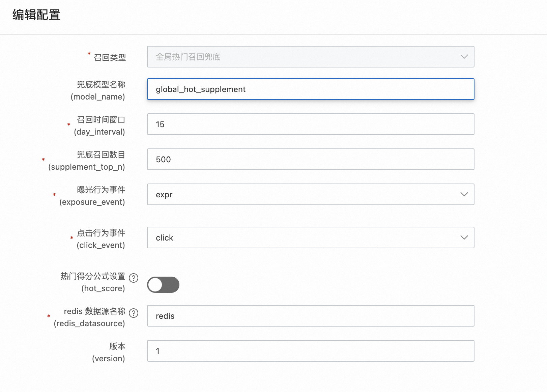Click the (hot_score) label text
The image size is (547, 392).
click(103, 288)
